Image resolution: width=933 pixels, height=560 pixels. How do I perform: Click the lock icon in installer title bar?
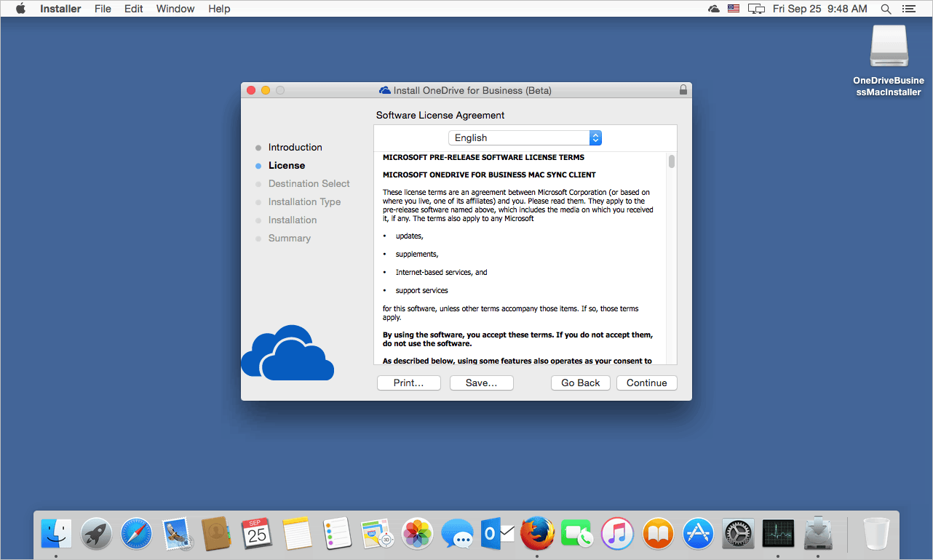pyautogui.click(x=683, y=90)
